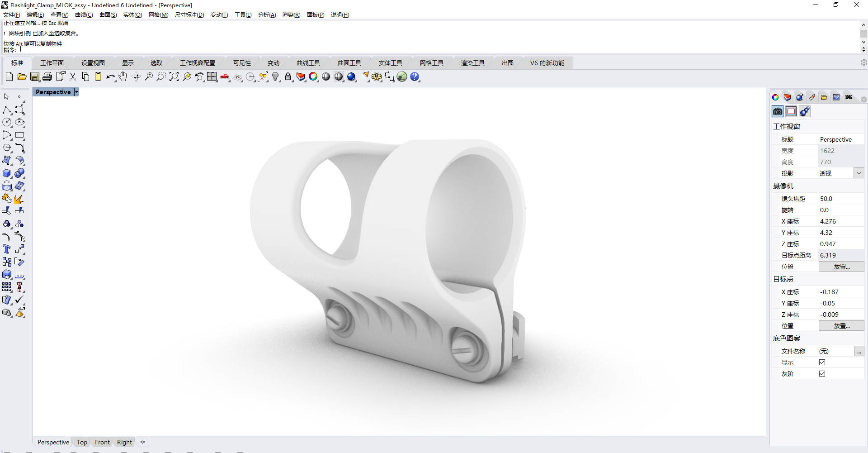
Task: Open options via the gear toolbar icon
Action: (x=377, y=77)
